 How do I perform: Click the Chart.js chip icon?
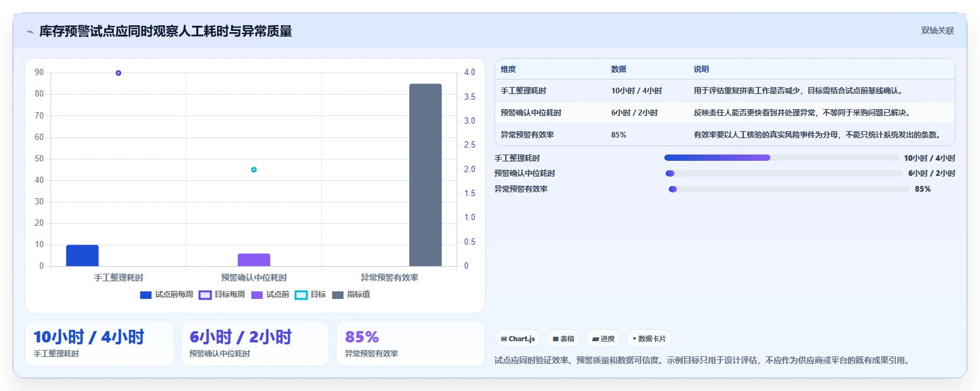(x=504, y=339)
